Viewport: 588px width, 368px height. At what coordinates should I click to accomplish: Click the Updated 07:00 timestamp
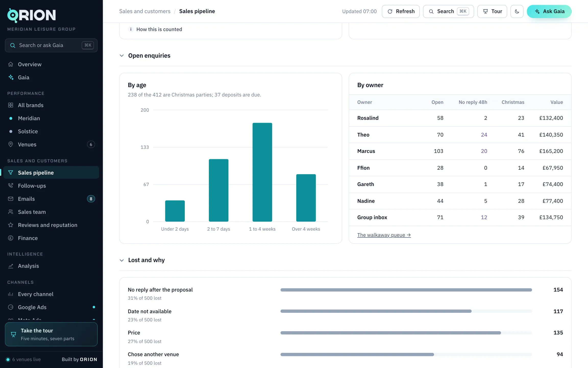click(359, 11)
